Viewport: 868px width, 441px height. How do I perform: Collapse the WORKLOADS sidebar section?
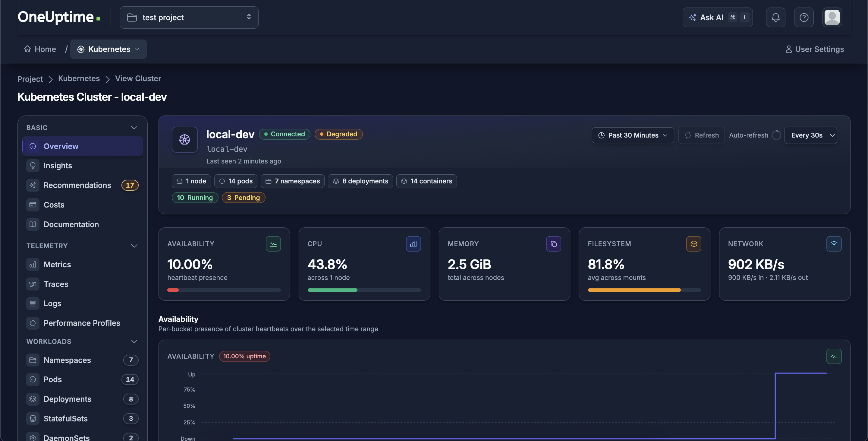[134, 341]
